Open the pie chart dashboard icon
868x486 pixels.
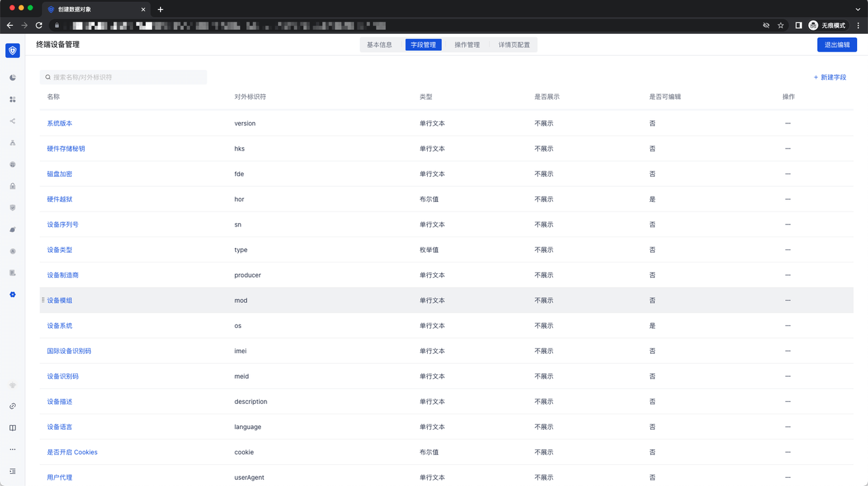click(12, 78)
